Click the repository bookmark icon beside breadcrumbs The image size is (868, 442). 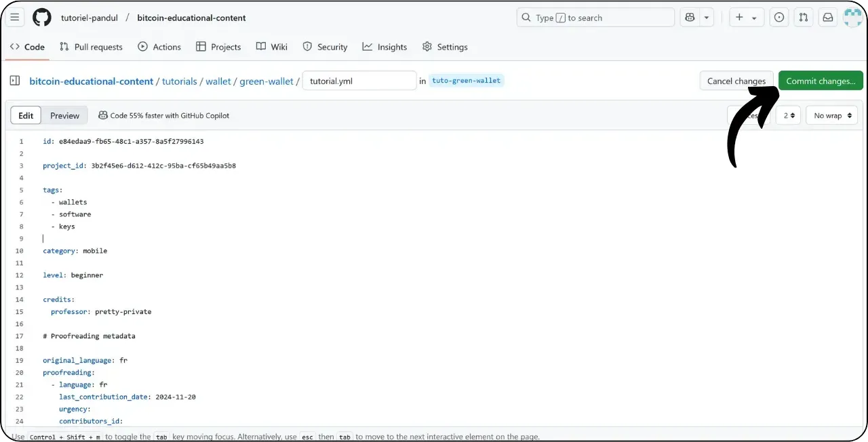15,81
